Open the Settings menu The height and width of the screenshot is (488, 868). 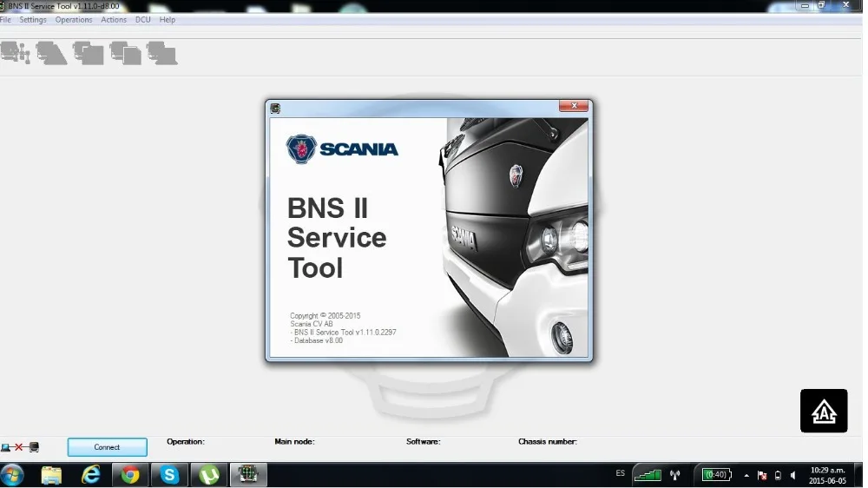click(33, 19)
